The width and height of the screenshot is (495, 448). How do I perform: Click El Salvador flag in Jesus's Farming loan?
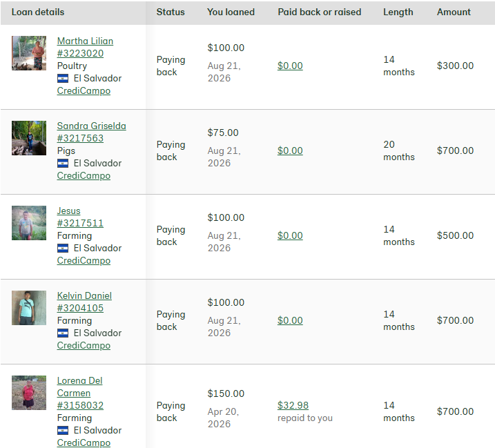(x=63, y=248)
